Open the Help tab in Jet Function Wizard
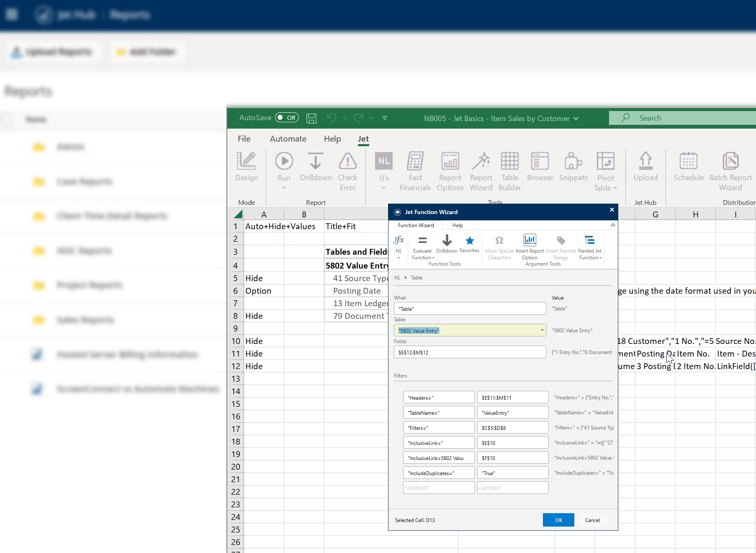The height and width of the screenshot is (553, 756). (x=458, y=225)
